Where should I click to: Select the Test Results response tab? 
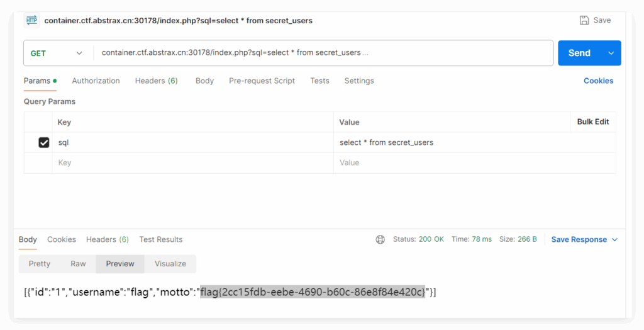[x=161, y=239]
